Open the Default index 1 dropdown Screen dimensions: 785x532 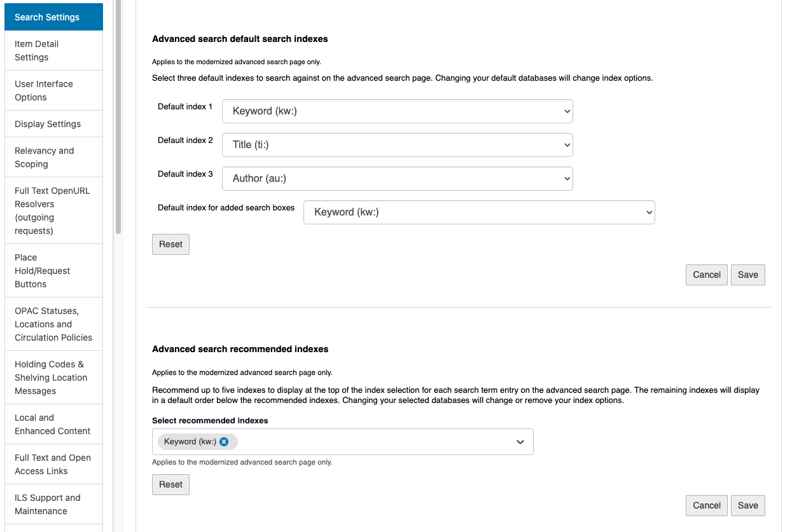point(397,111)
